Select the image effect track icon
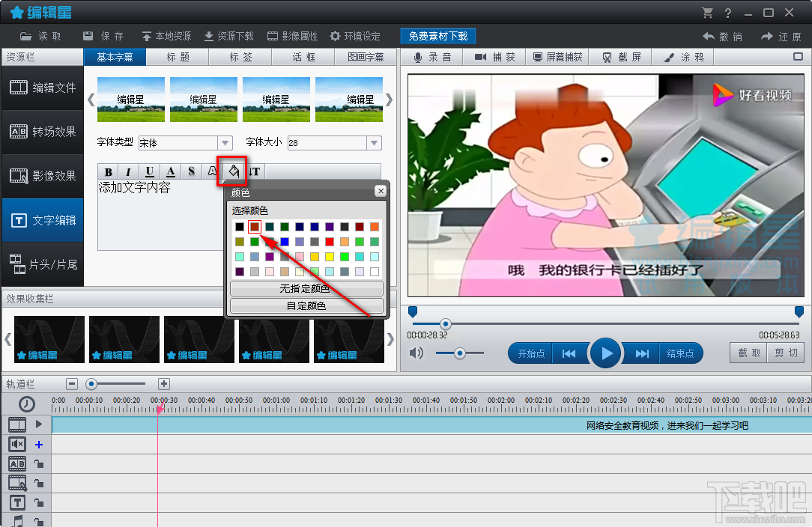Screen dimensions: 812x527 point(17,484)
